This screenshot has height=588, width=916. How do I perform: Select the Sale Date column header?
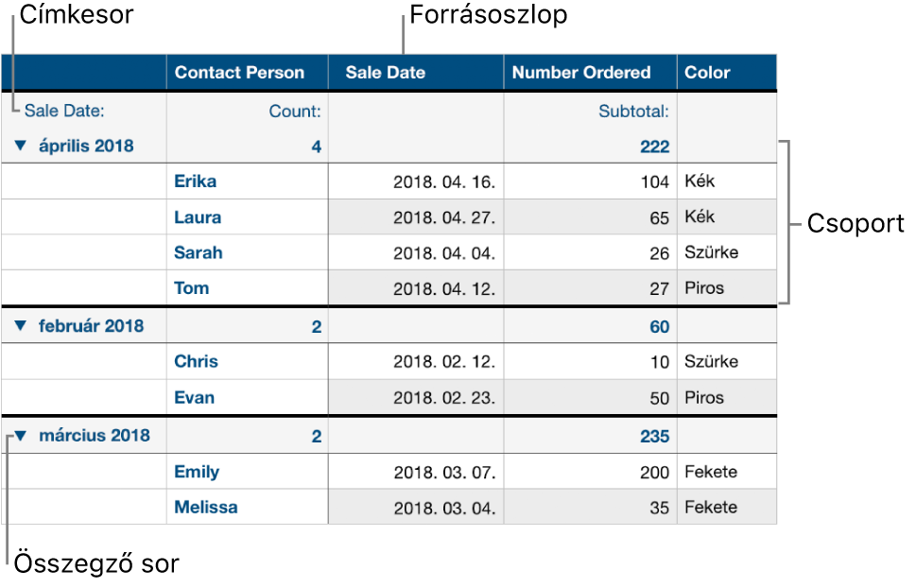pyautogui.click(x=416, y=73)
